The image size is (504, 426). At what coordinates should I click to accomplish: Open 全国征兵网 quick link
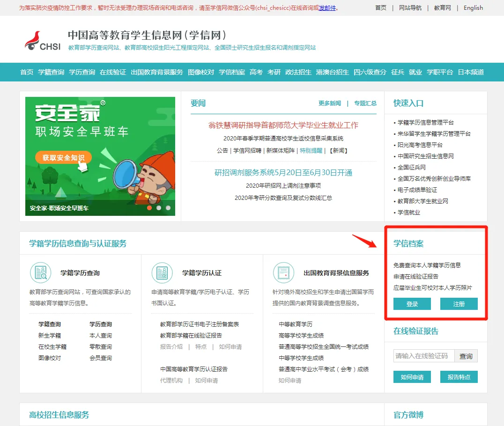point(411,168)
